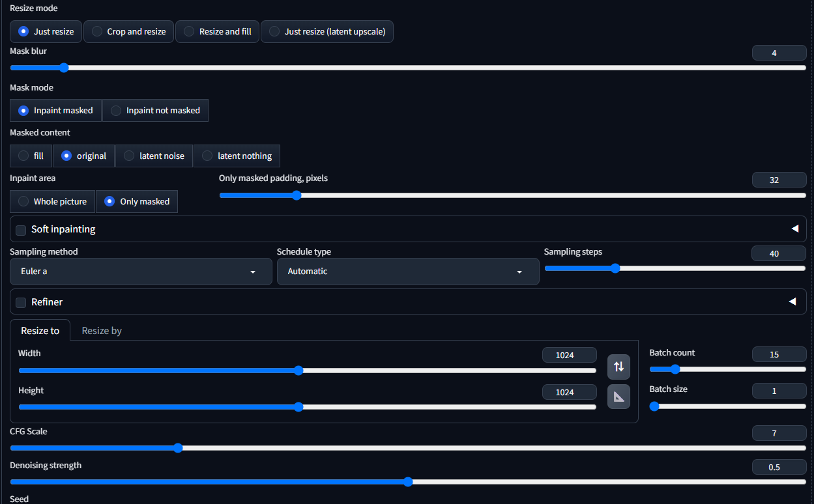Switch to the Resize by tab
This screenshot has height=504, width=814.
[102, 331]
